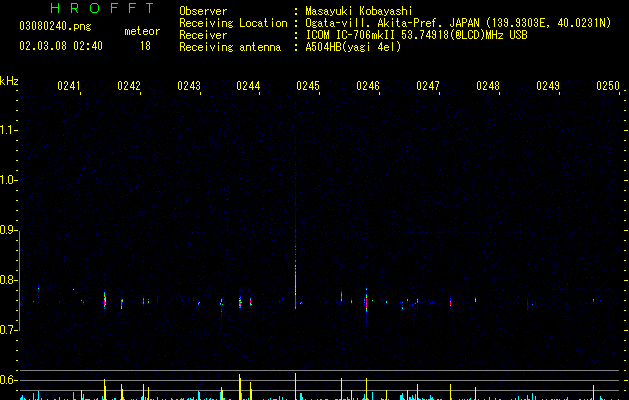The width and height of the screenshot is (629, 400).
Task: Select the ICOM IC-706mkII receiver text
Action: coord(416,35)
